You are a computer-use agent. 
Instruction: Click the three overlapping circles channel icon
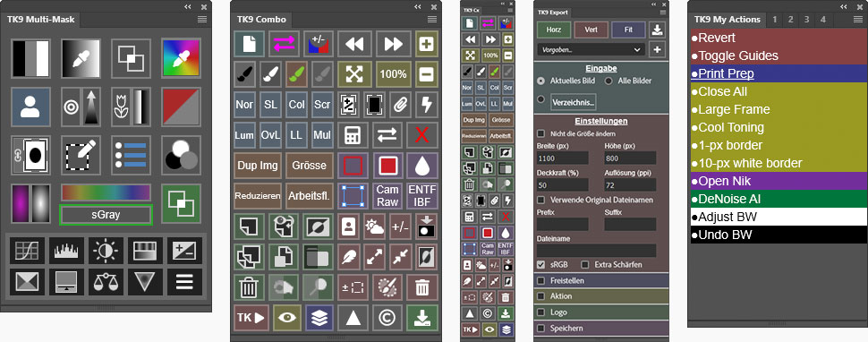point(181,155)
